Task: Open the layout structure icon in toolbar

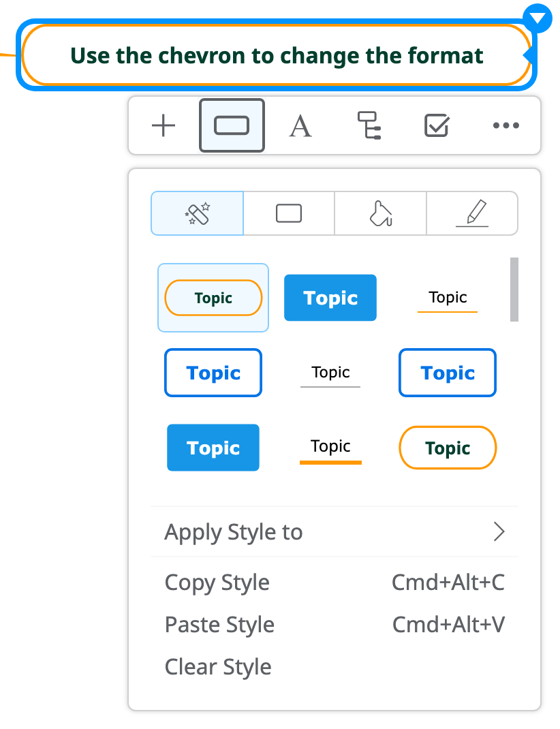Action: click(369, 126)
